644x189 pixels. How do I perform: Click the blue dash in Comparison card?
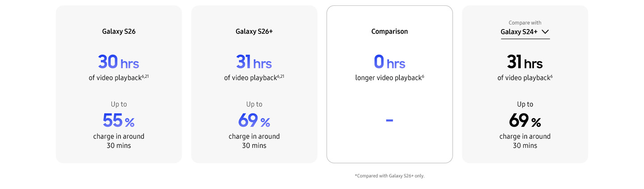pos(390,120)
